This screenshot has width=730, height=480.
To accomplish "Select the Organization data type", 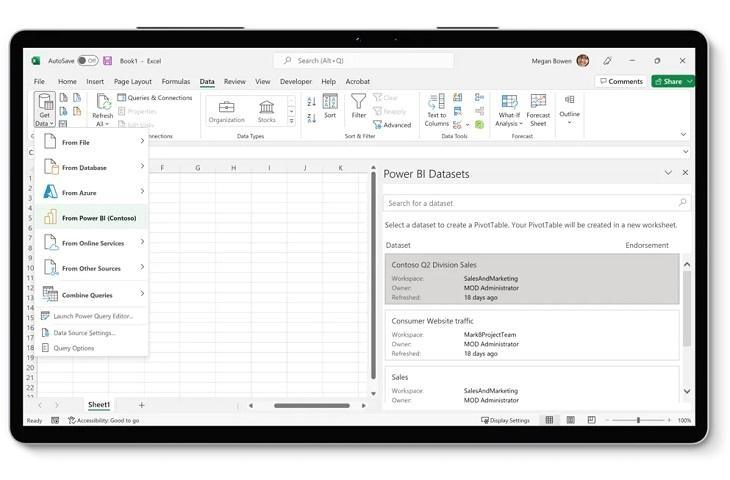I will (x=226, y=112).
